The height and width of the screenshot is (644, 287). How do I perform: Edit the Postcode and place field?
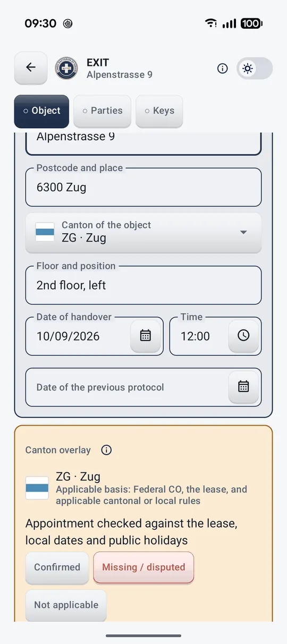point(143,187)
